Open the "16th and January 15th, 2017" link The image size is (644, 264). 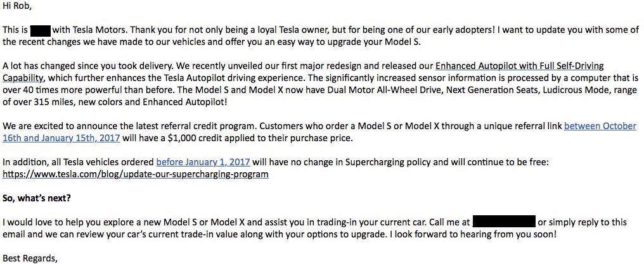[x=61, y=138]
